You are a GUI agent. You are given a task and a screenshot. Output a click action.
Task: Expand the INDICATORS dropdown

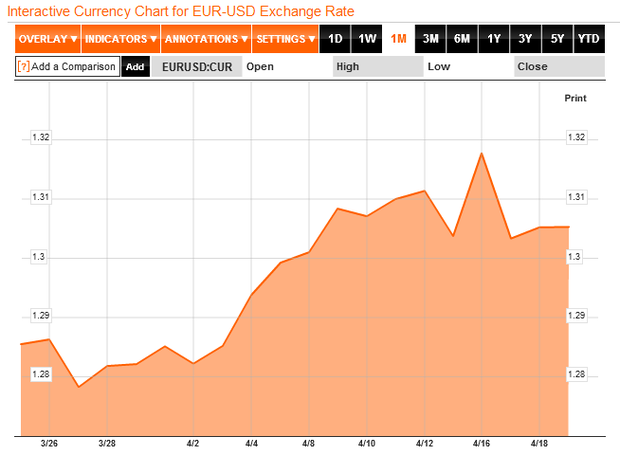tap(121, 39)
